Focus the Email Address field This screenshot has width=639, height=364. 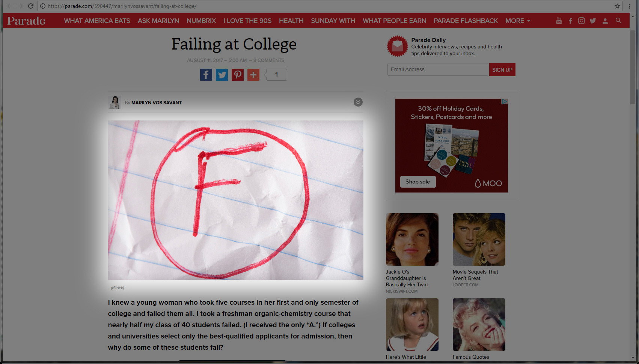437,69
